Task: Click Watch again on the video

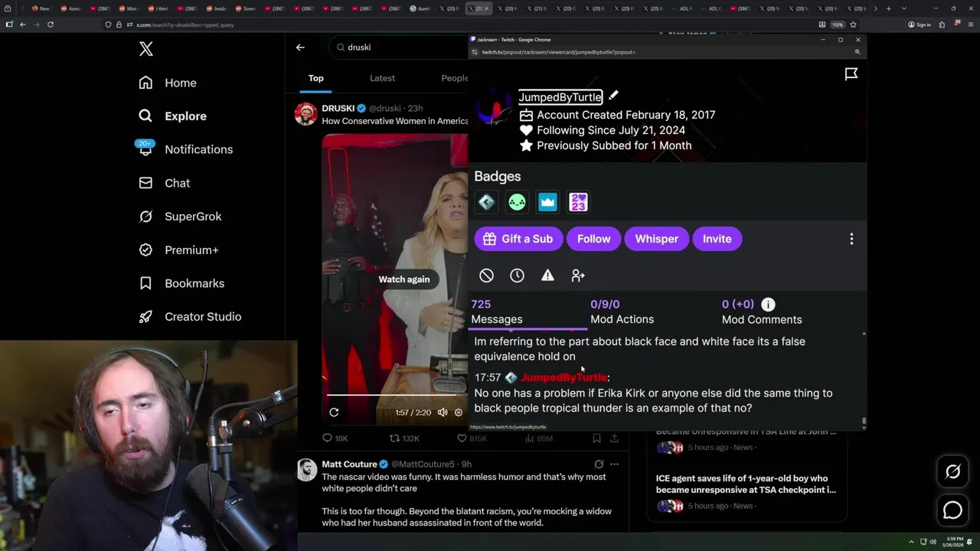Action: (404, 279)
